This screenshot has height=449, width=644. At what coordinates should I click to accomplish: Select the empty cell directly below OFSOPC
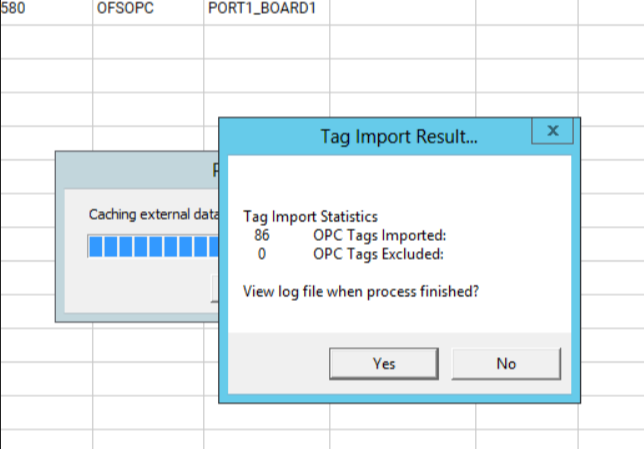[x=148, y=43]
